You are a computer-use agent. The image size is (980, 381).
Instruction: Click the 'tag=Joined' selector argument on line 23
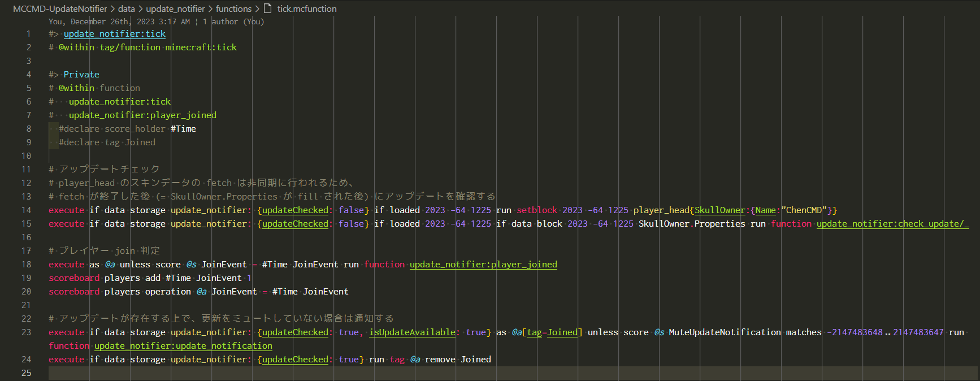point(552,332)
